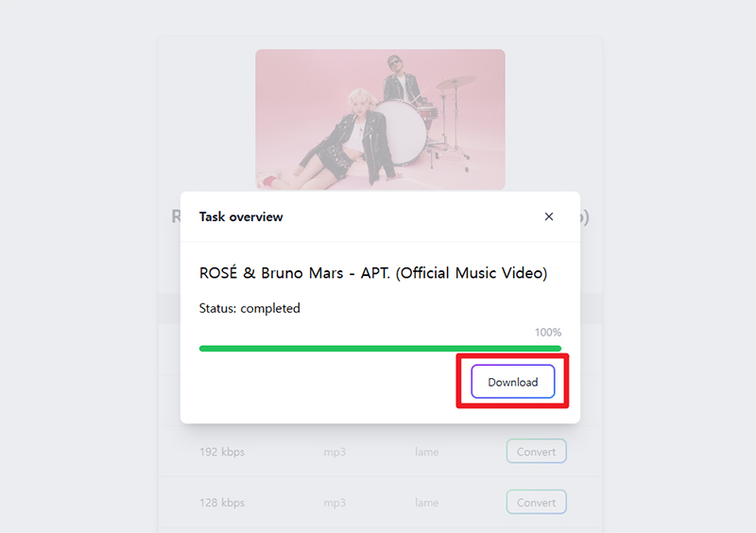The width and height of the screenshot is (756, 533).
Task: Select the 192 kbps bitrate label
Action: (222, 452)
